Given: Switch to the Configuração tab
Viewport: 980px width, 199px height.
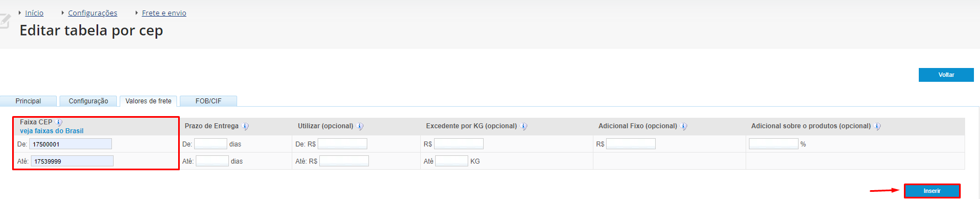Looking at the screenshot, I should coord(88,101).
